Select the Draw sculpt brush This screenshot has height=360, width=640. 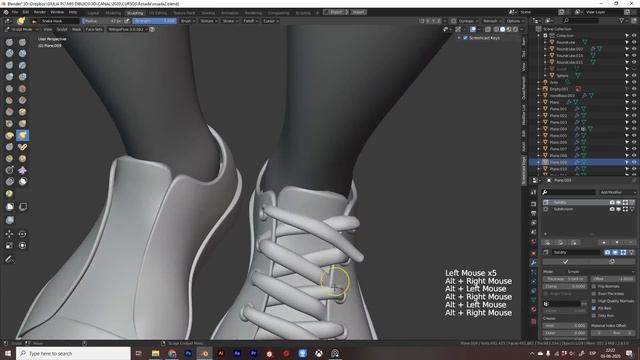(x=9, y=42)
